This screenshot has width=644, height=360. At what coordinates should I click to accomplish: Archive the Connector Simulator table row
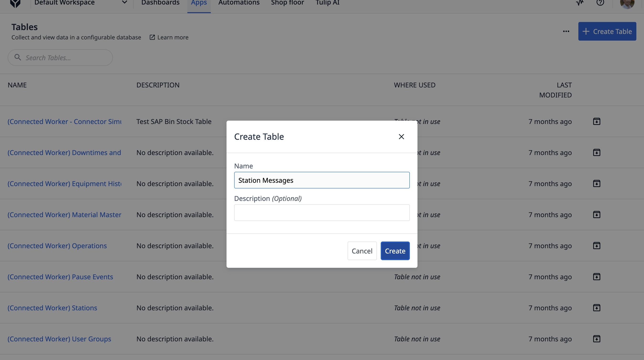pos(596,121)
